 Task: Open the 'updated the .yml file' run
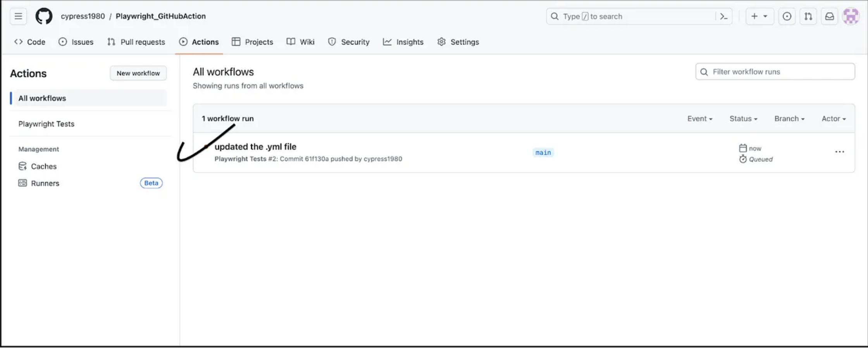[255, 147]
